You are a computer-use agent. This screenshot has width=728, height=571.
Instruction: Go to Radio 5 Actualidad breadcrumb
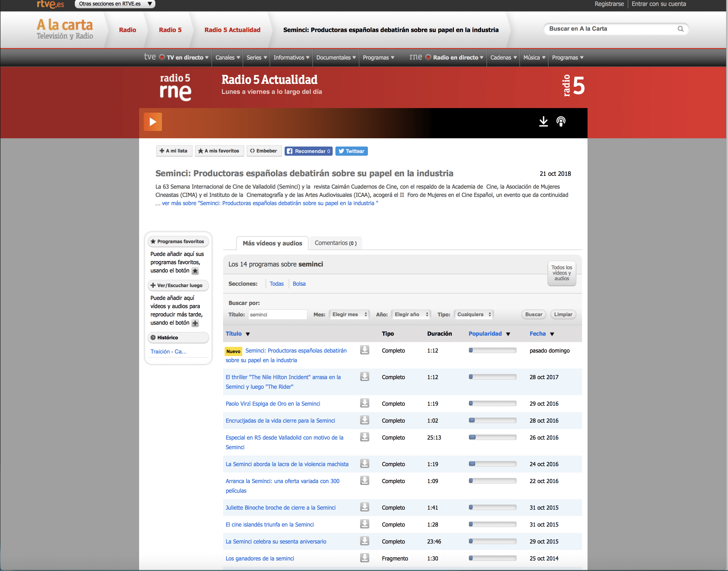pos(232,30)
